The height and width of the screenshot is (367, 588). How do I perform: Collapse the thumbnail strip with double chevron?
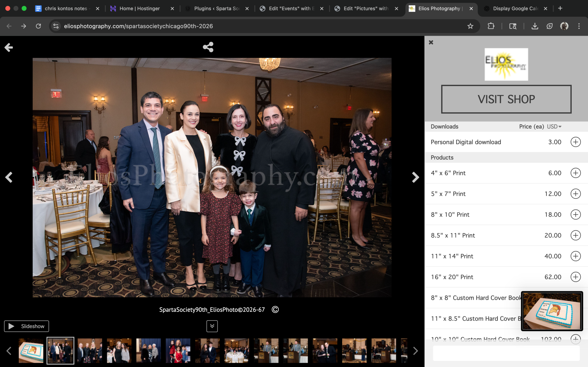(x=212, y=326)
